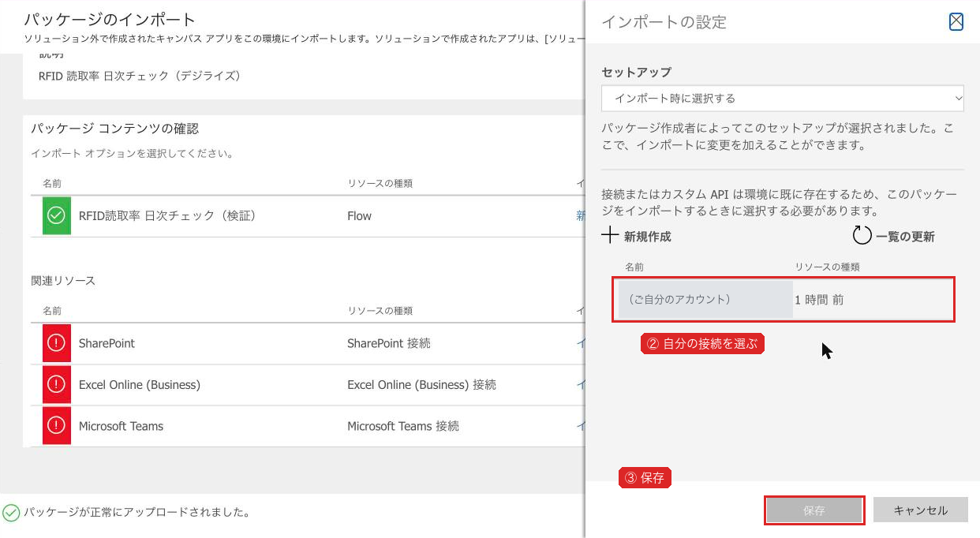Screen dimensions: 980x538
Task: Select the Microsoft Teams resource name
Action: pyautogui.click(x=121, y=425)
